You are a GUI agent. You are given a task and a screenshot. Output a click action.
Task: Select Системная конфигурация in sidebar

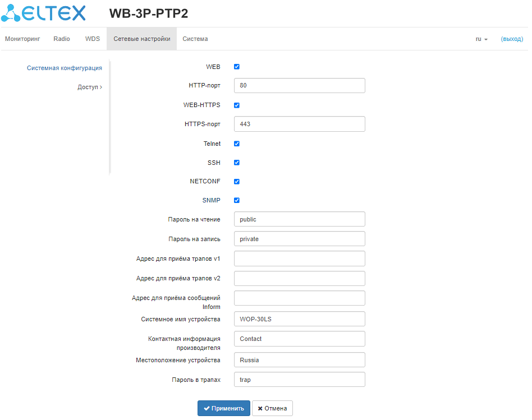65,68
